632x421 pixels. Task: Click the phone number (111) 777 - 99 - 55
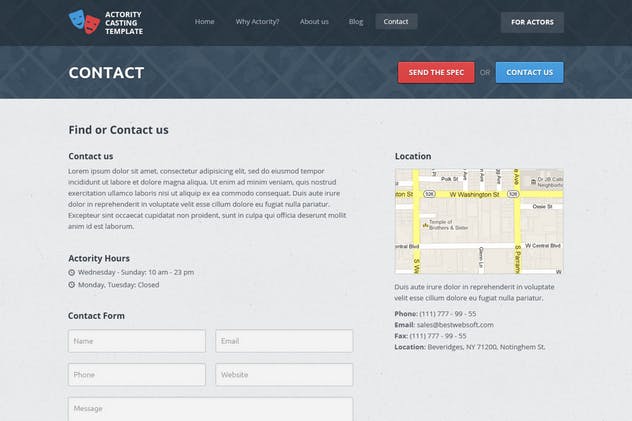448,313
